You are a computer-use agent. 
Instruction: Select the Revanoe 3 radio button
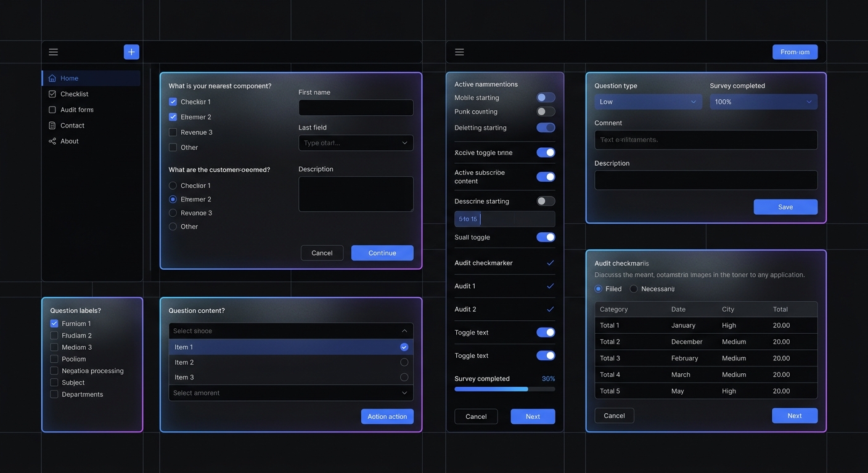coord(173,213)
